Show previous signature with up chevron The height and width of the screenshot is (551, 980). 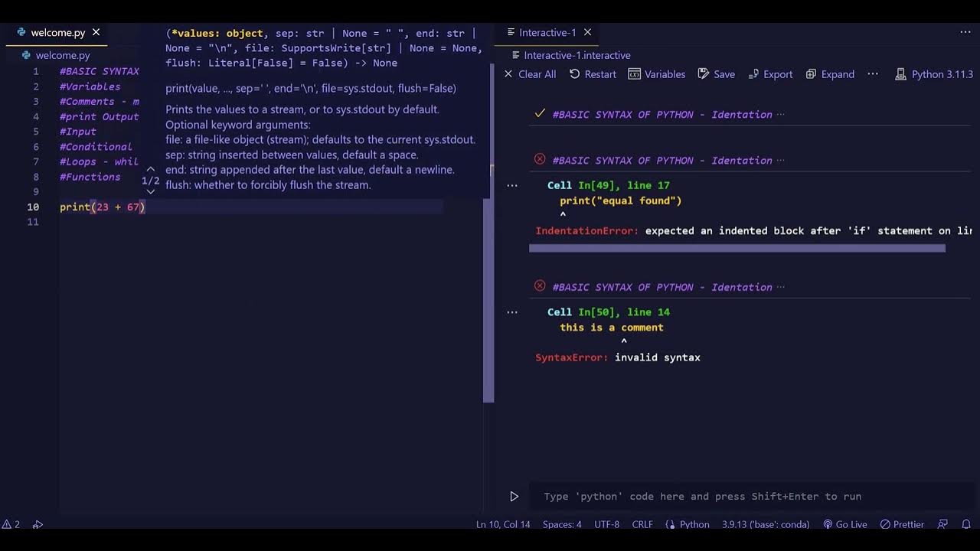[x=151, y=169]
